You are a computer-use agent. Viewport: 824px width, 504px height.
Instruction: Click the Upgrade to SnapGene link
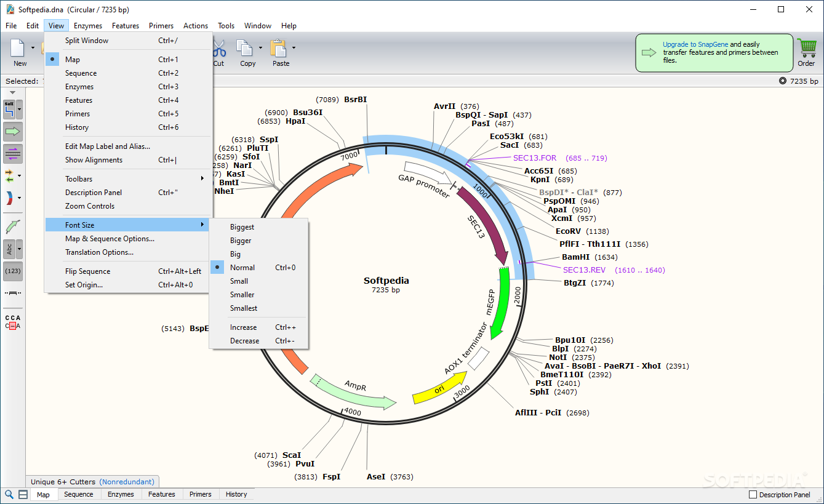695,44
